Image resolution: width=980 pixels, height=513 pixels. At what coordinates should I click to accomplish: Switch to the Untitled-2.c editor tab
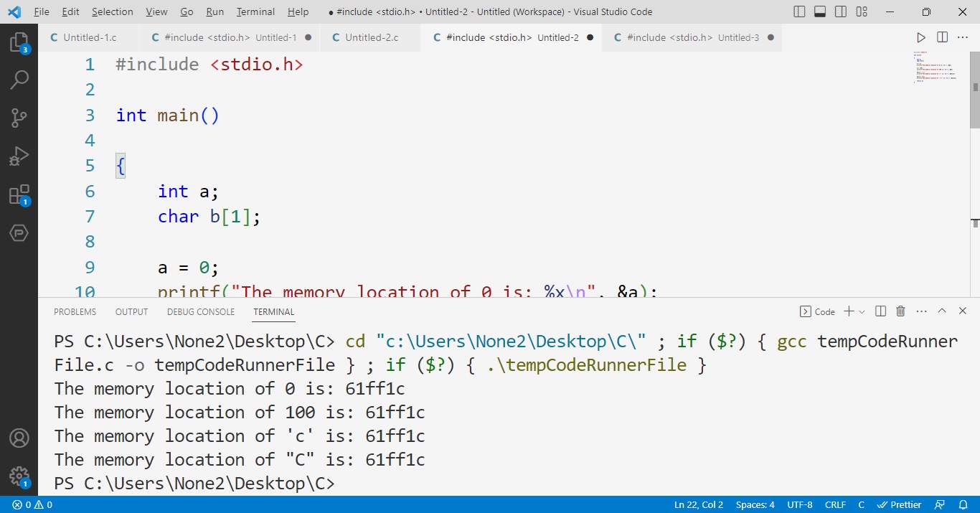(372, 37)
